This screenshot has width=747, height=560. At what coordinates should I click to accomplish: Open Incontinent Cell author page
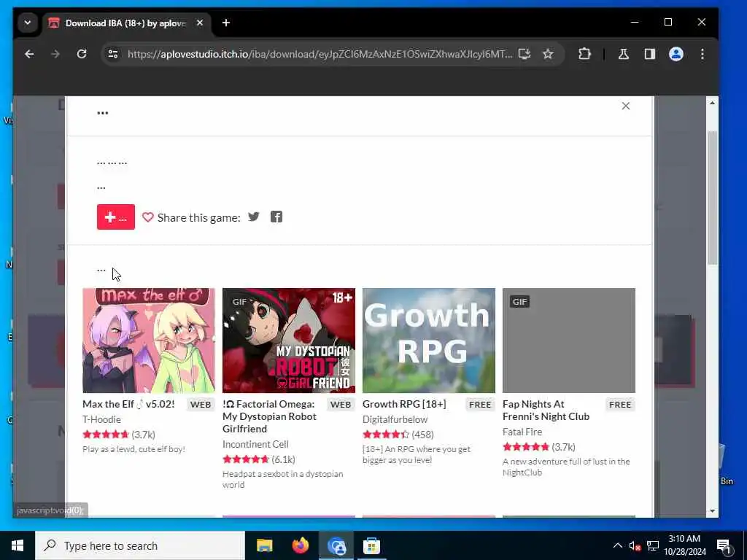tap(255, 444)
